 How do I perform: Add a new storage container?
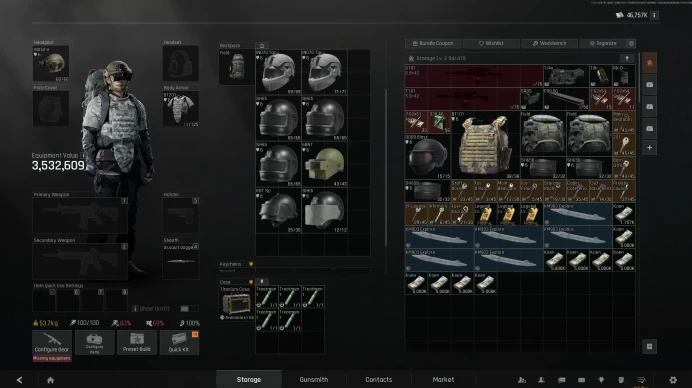pos(650,148)
